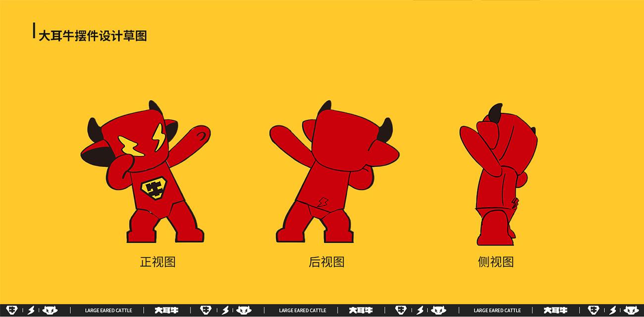Click the lightning bolt on back-view mascot's hip
This screenshot has height=317, width=644.
pyautogui.click(x=322, y=202)
